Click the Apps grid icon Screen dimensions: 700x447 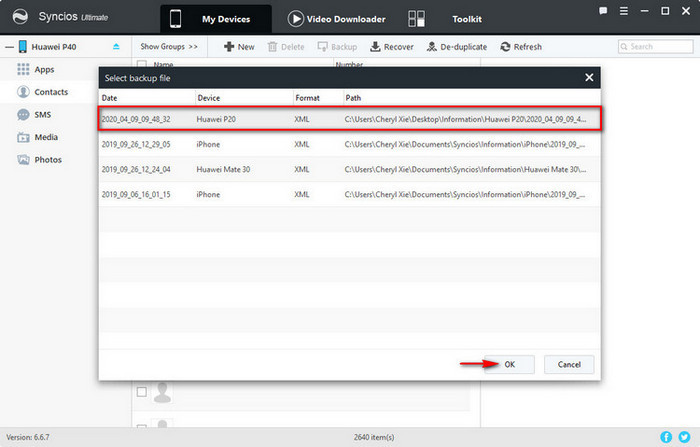pyautogui.click(x=23, y=69)
